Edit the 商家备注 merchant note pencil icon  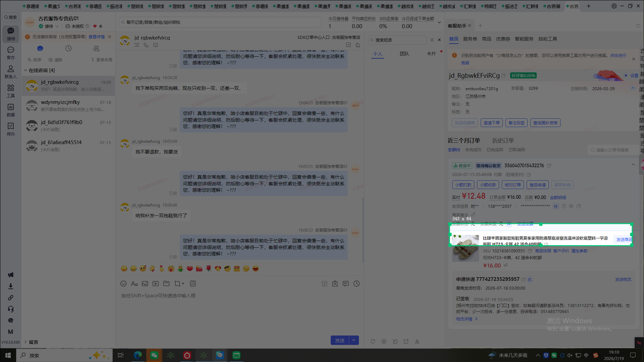(x=473, y=215)
